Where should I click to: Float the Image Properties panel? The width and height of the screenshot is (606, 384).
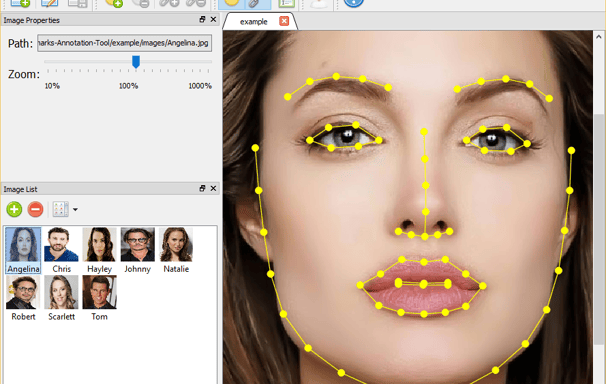click(x=202, y=19)
